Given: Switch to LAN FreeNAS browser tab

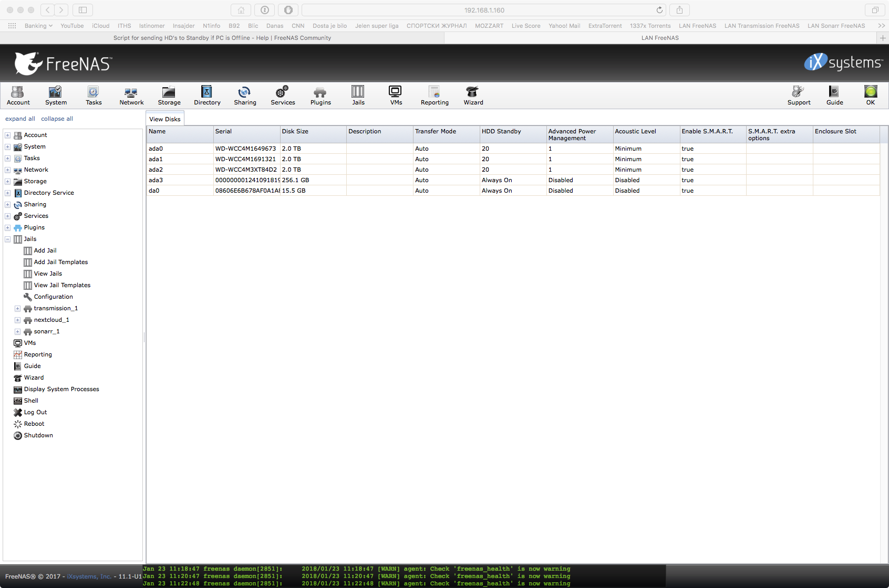Looking at the screenshot, I should pos(660,38).
